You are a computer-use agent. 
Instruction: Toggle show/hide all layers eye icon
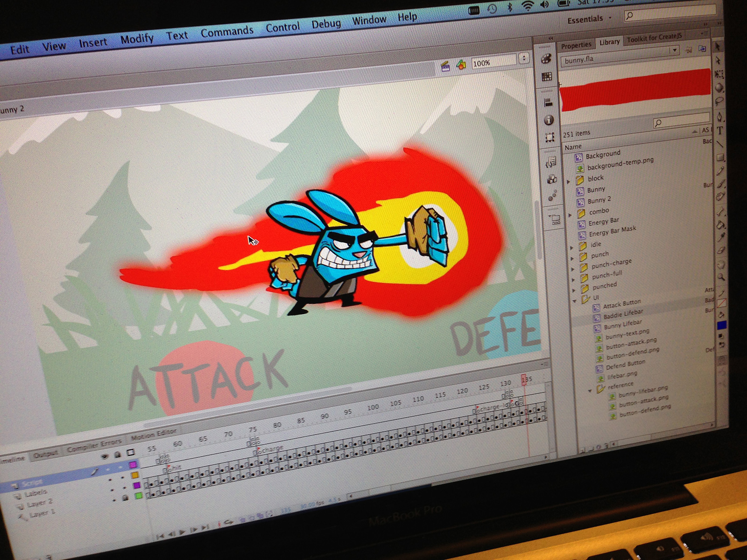coord(105,456)
